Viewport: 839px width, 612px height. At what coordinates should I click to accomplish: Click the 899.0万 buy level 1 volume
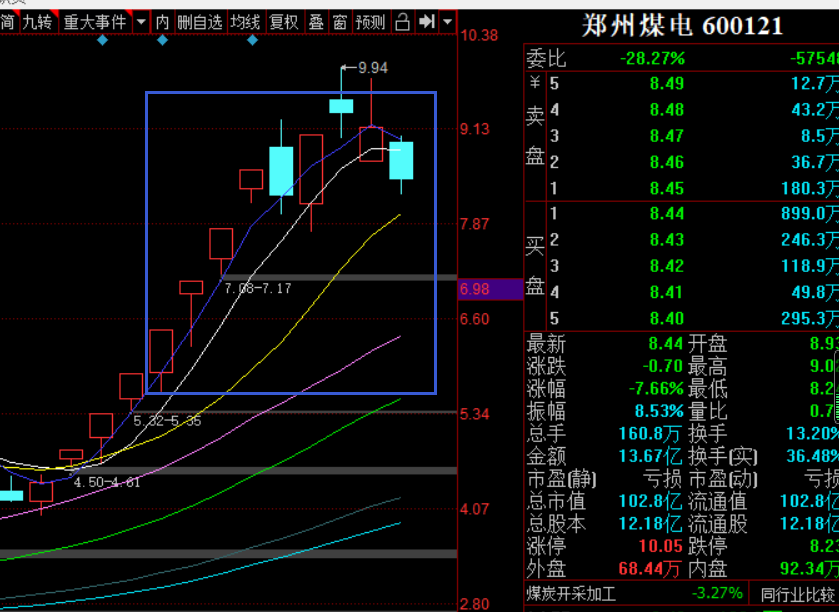point(810,214)
